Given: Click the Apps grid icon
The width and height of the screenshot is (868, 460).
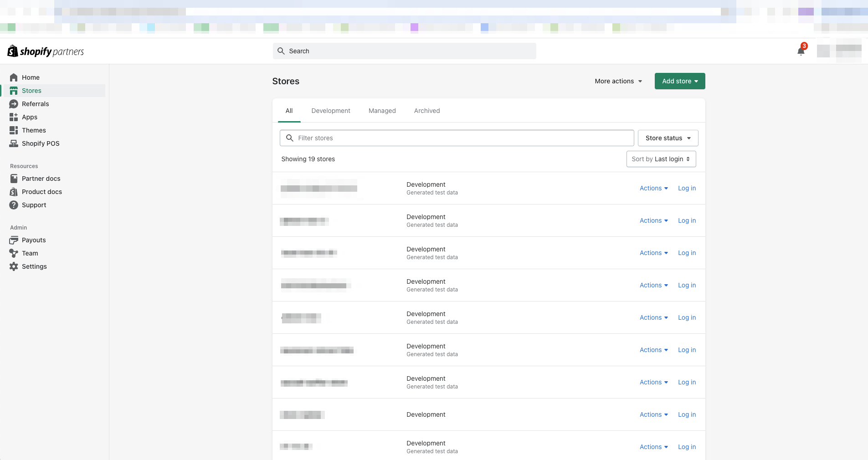Looking at the screenshot, I should (14, 117).
